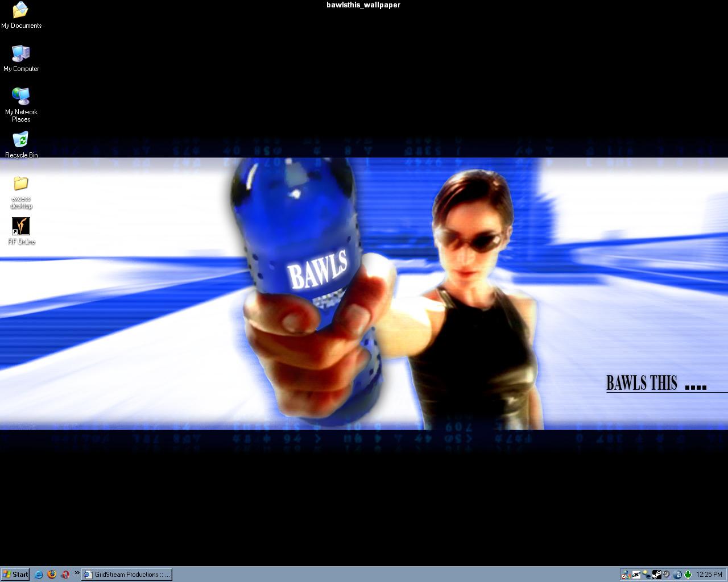The image size is (728, 582).
Task: Click the green leaf tray icon
Action: [x=688, y=575]
